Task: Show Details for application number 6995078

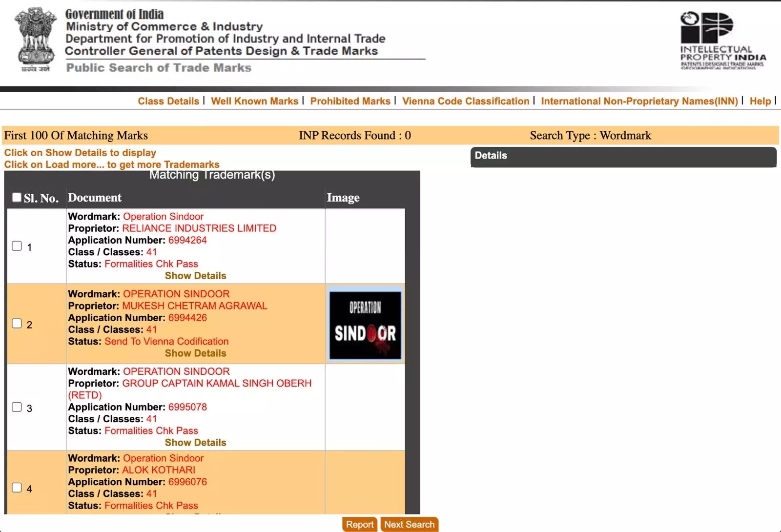Action: 195,443
